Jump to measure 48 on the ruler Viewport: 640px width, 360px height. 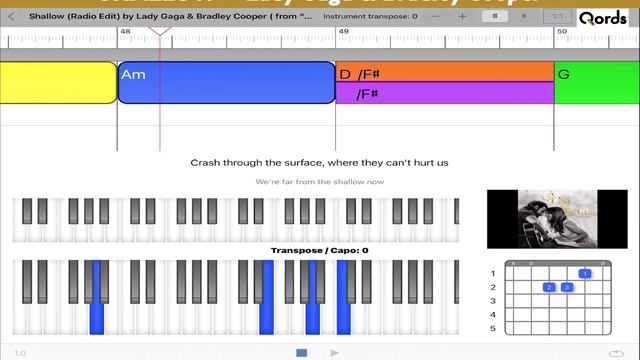tap(126, 31)
